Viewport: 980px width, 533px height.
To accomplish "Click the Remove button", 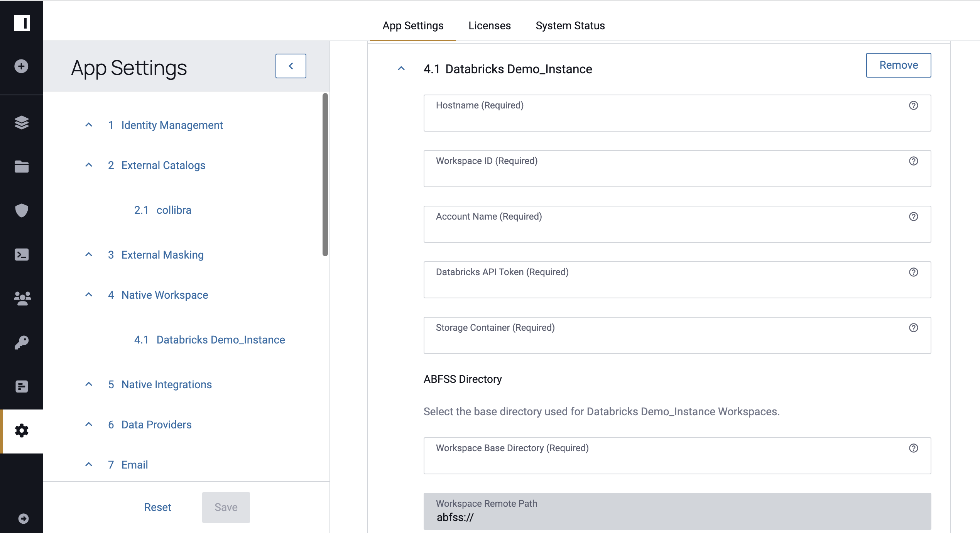I will pyautogui.click(x=899, y=65).
